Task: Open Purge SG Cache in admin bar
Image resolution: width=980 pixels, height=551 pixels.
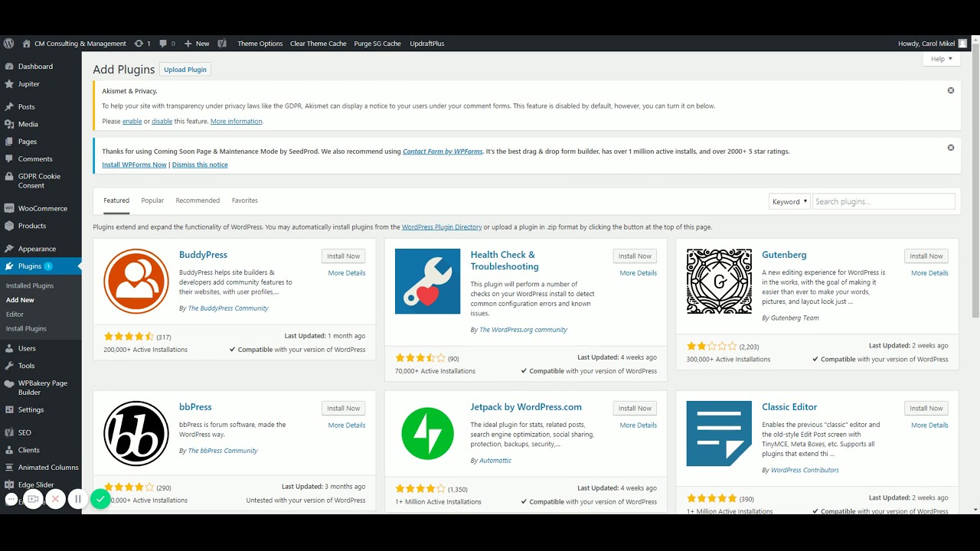Action: click(x=377, y=44)
